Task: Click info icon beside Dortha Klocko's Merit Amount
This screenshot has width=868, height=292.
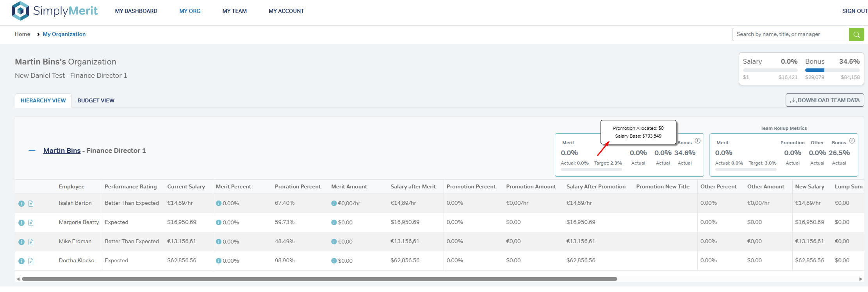Action: coord(334,261)
